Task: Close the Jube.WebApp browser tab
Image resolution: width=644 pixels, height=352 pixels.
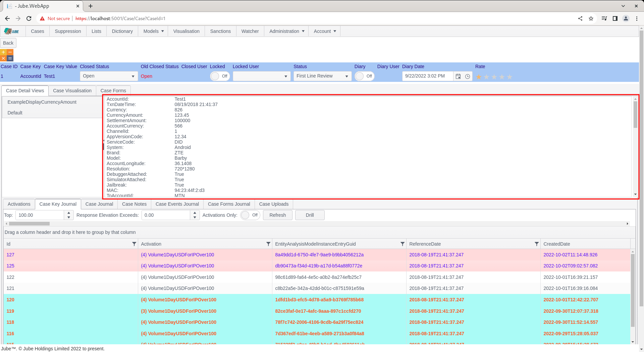Action: (x=77, y=6)
